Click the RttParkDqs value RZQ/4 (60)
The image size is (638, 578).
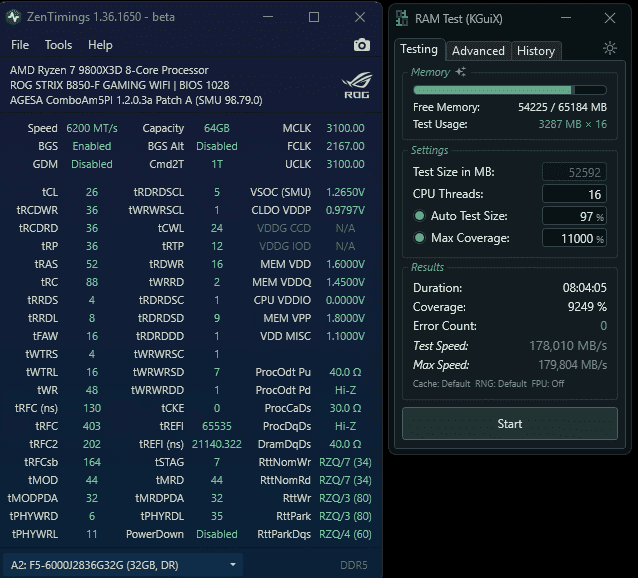[x=345, y=534]
